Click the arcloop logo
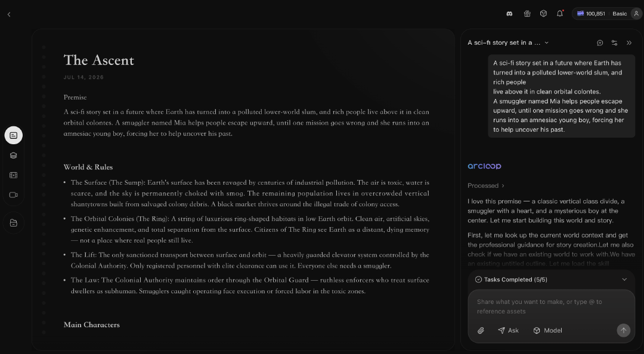This screenshot has height=354, width=644. tap(484, 166)
